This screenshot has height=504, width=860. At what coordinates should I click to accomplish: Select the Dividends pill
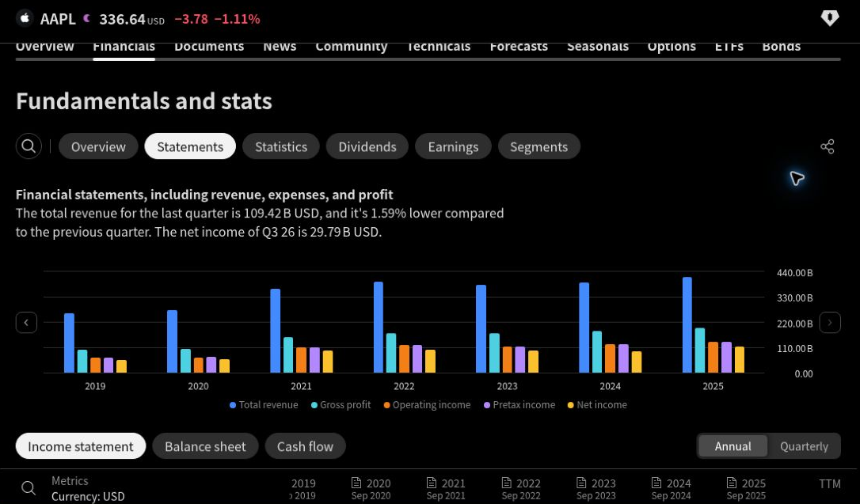coord(367,146)
